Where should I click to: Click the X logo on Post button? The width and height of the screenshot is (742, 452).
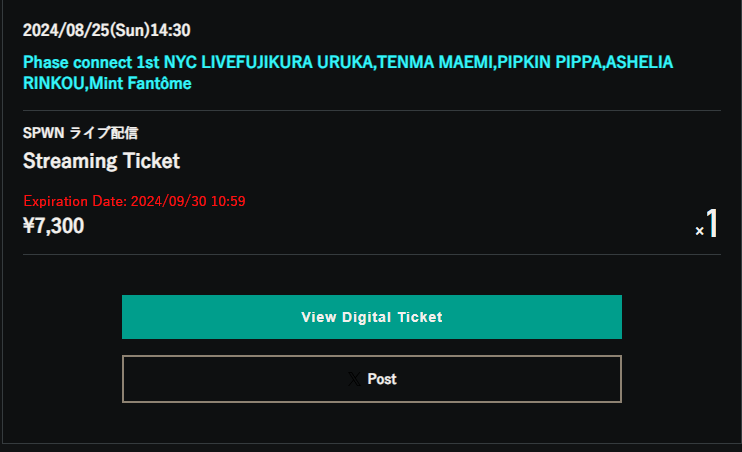pos(354,379)
